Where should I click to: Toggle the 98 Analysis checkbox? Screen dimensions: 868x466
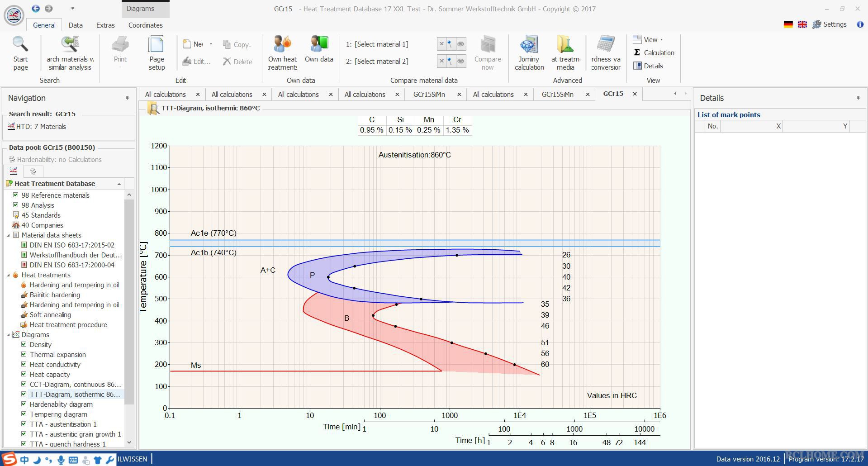pyautogui.click(x=16, y=205)
